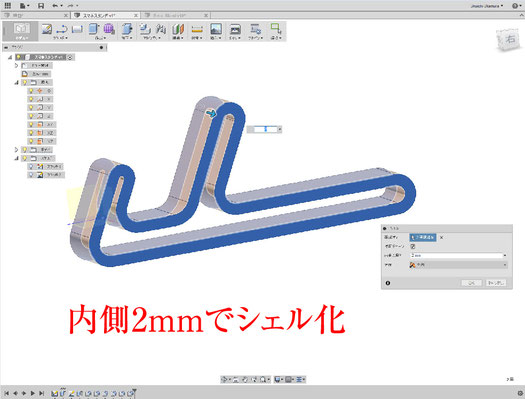Click the view cube in corner

point(509,39)
